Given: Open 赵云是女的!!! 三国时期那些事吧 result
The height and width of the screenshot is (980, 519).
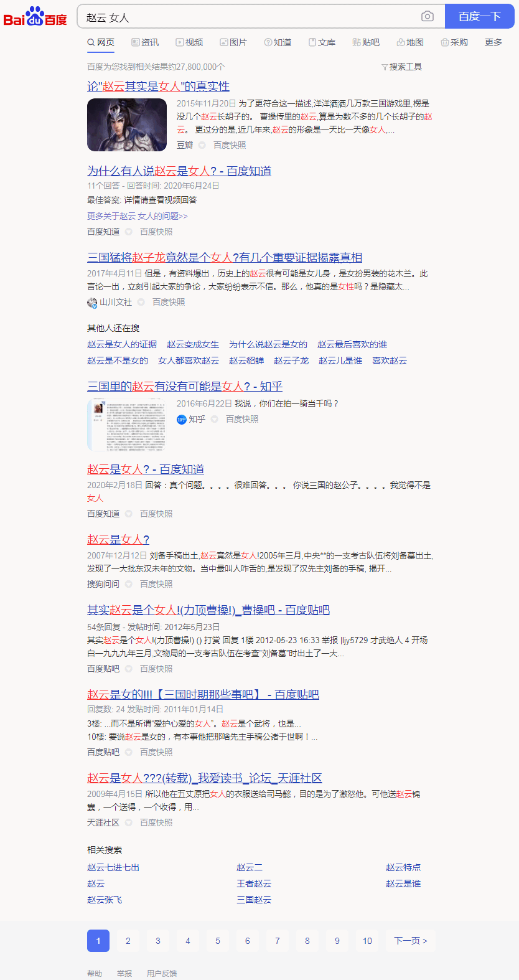Looking at the screenshot, I should click(x=203, y=694).
